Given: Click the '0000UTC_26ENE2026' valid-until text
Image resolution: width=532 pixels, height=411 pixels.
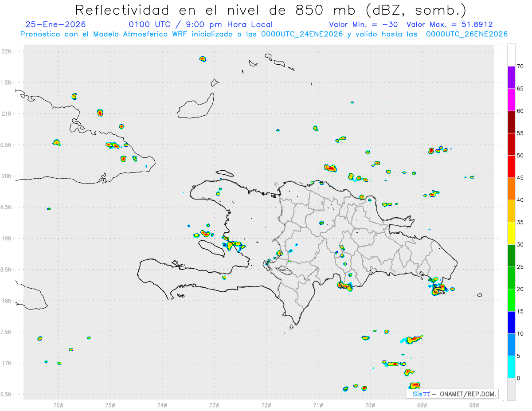Looking at the screenshot, I should (x=466, y=34).
